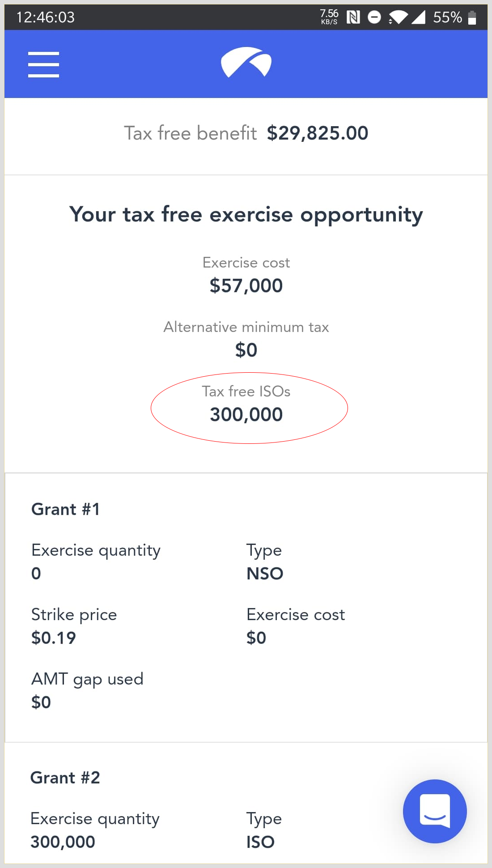
Task: Tap the ISO type under Grant #2
Action: [x=260, y=842]
